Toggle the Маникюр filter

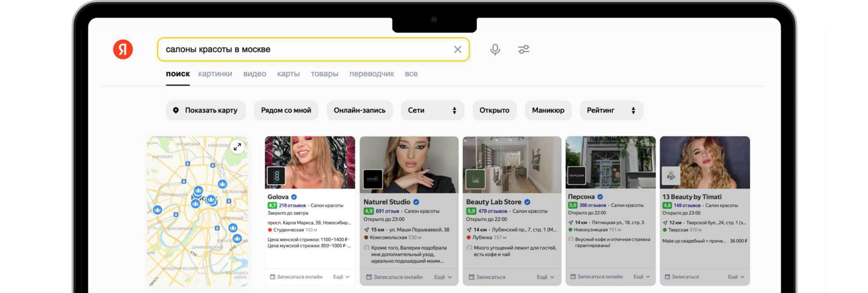pos(548,110)
